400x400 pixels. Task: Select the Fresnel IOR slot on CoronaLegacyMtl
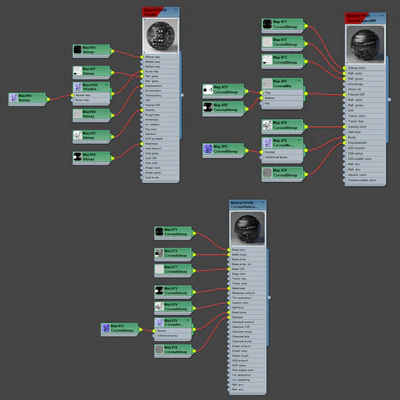(x=365, y=95)
